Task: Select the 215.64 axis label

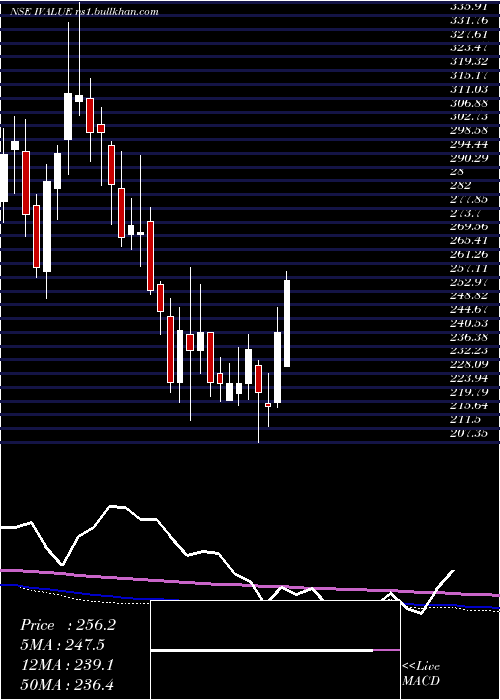Action: (470, 406)
